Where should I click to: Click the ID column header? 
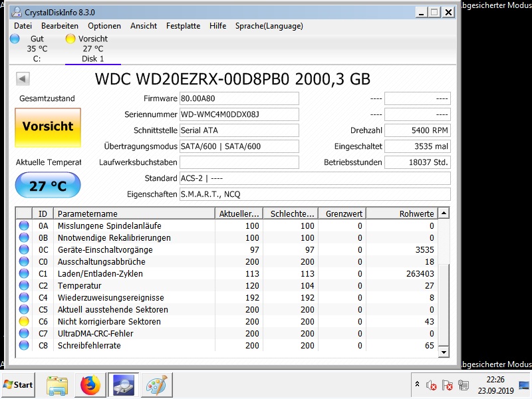tap(43, 213)
